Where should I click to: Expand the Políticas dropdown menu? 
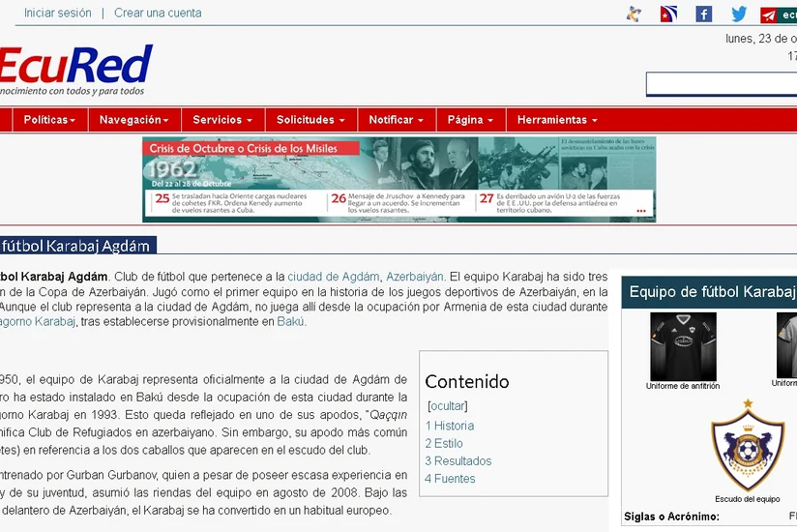pyautogui.click(x=50, y=120)
